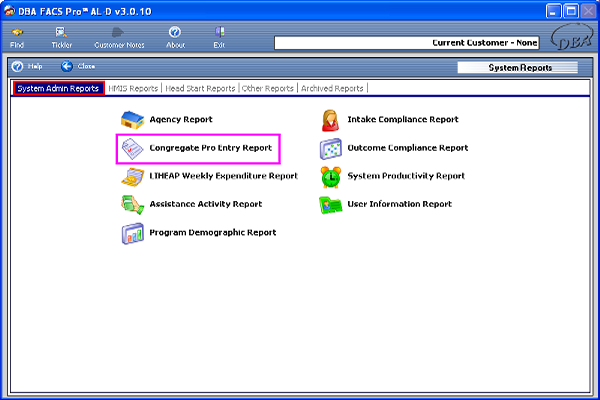Select the User Information Report icon
Screen dimensions: 600x400
click(x=330, y=205)
